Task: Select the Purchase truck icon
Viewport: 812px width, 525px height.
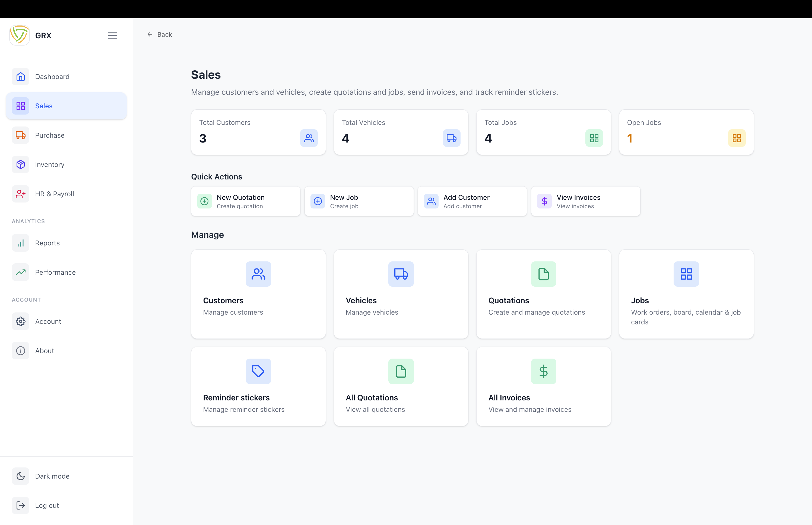Action: (x=20, y=135)
